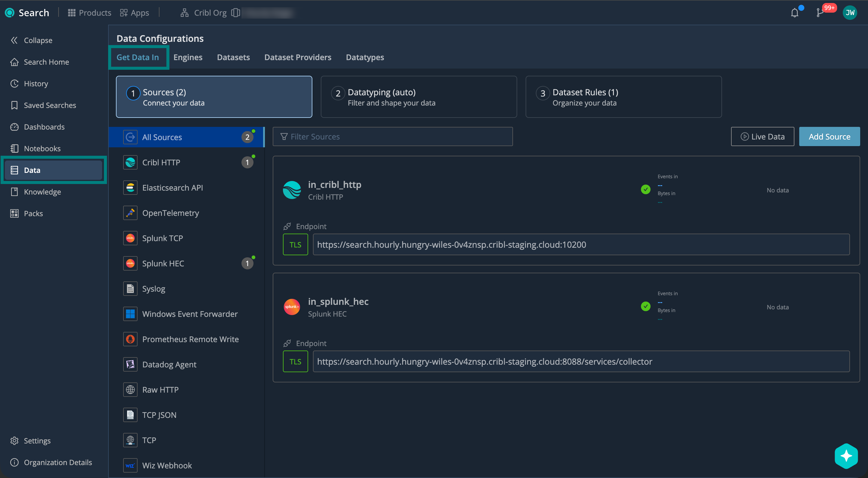
Task: Select All Sources in the source list
Action: [186, 137]
